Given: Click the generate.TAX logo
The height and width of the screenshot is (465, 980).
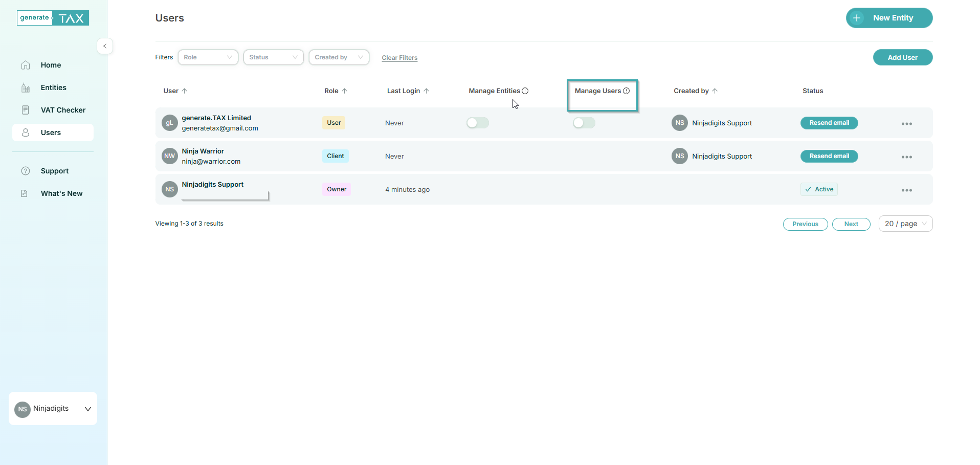Looking at the screenshot, I should [x=53, y=18].
